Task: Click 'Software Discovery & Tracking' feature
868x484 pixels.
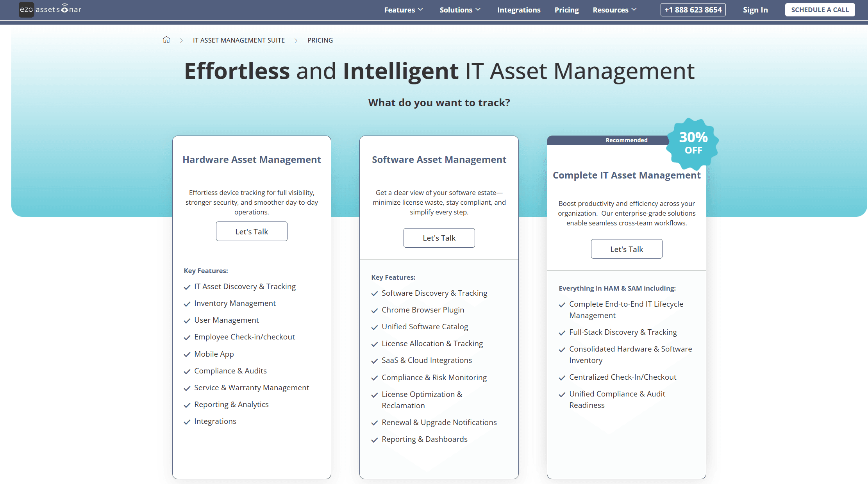Action: pos(434,293)
